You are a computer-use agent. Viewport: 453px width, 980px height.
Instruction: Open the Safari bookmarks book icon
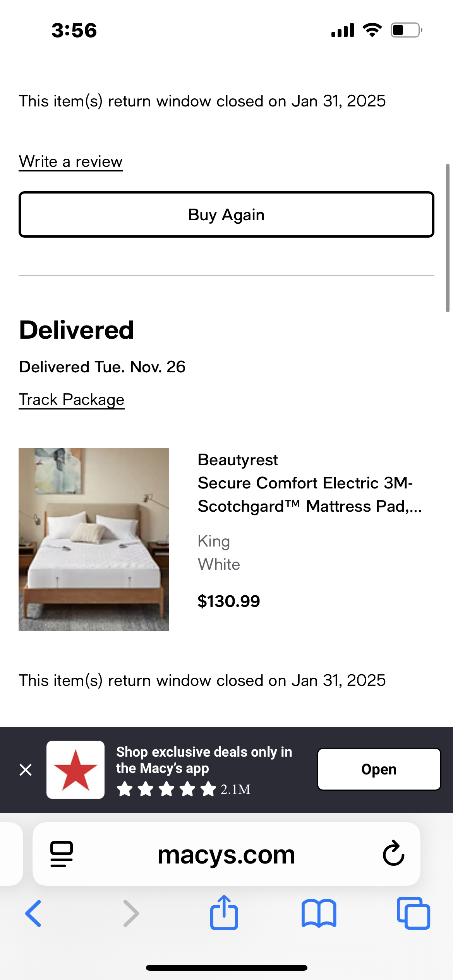pyautogui.click(x=319, y=913)
